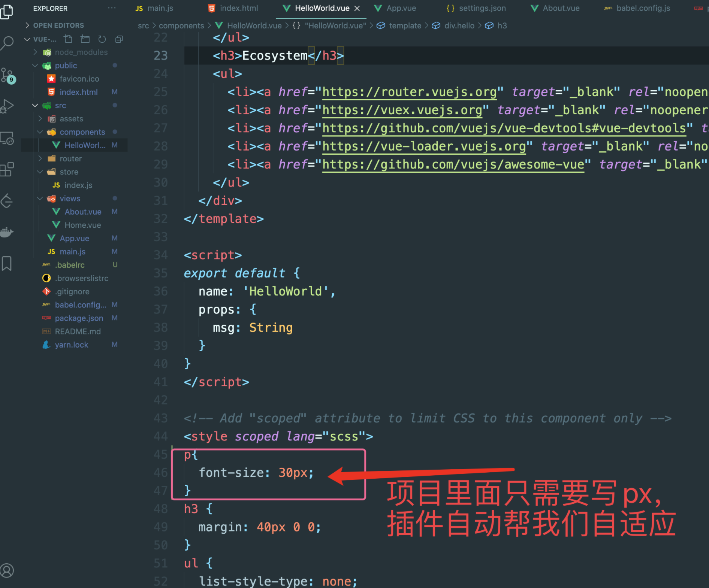The height and width of the screenshot is (588, 709).
Task: Switch to the App.vue tab
Action: [395, 8]
